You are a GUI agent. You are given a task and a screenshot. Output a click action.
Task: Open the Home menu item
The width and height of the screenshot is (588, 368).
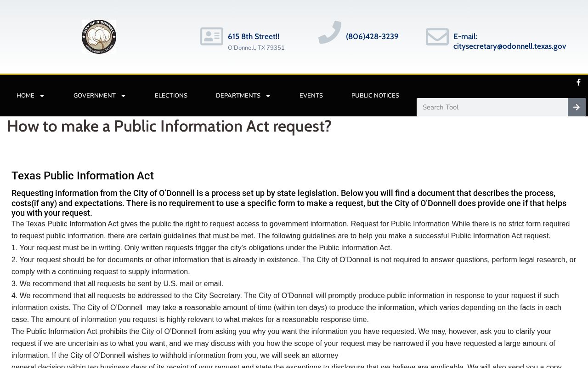tap(25, 96)
